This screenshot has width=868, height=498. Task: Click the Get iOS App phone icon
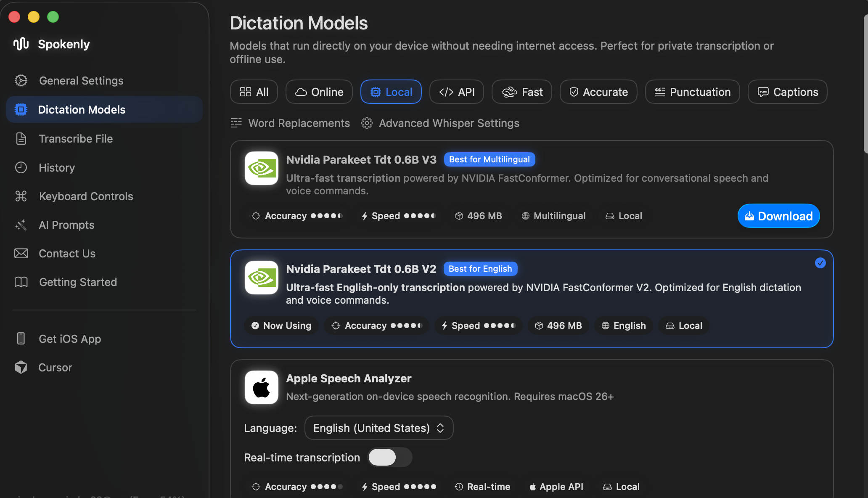pos(21,339)
